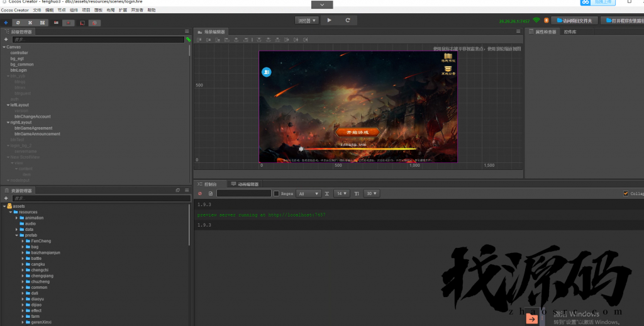Click the assets search input field
The height and width of the screenshot is (326, 644).
[101, 198]
